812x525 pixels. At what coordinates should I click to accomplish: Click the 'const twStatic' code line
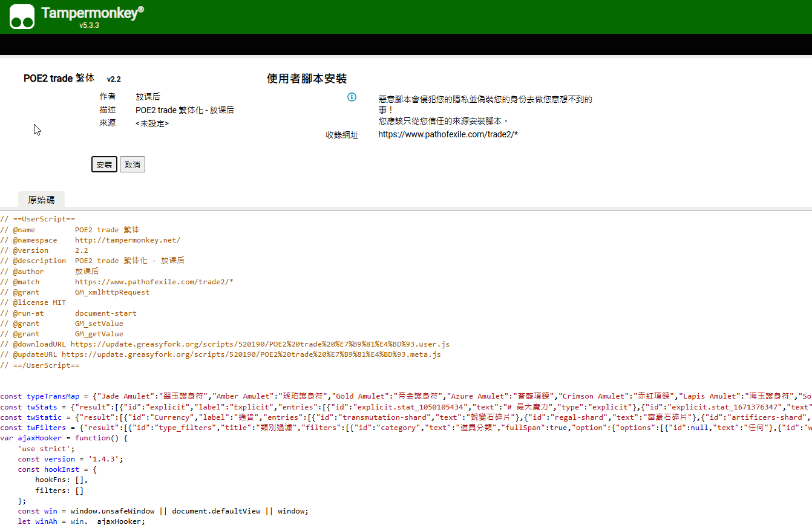click(406, 417)
